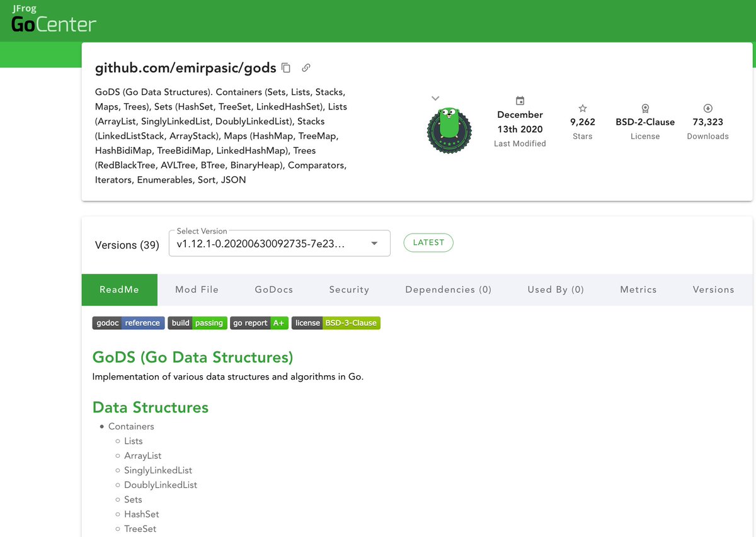Click the HashSet entry
The height and width of the screenshot is (537, 756).
(x=142, y=514)
